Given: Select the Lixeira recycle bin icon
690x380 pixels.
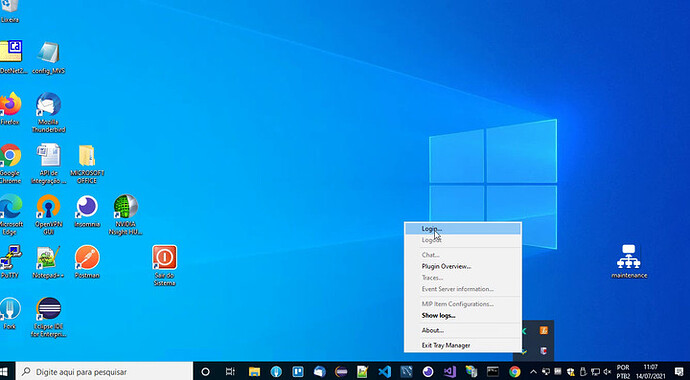Looking at the screenshot, I should [x=10, y=12].
